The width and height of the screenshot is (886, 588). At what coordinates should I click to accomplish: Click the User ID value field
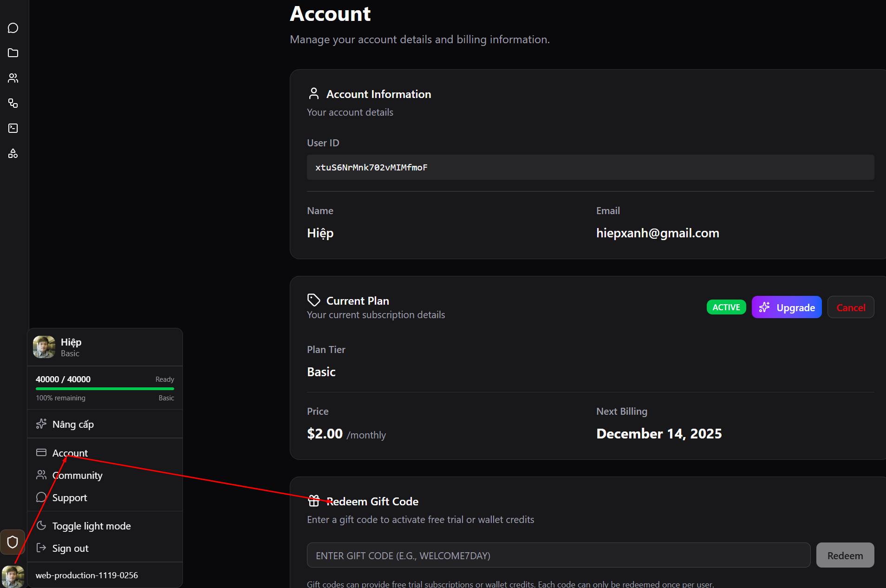[591, 167]
